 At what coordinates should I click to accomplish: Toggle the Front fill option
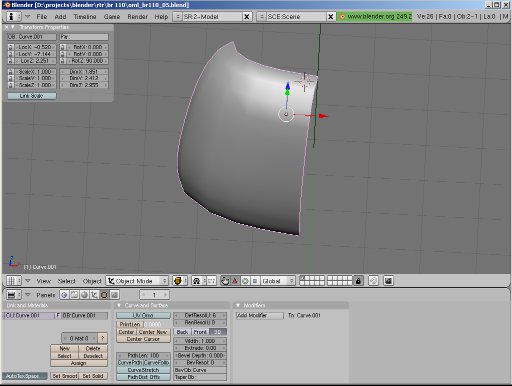pyautogui.click(x=200, y=332)
